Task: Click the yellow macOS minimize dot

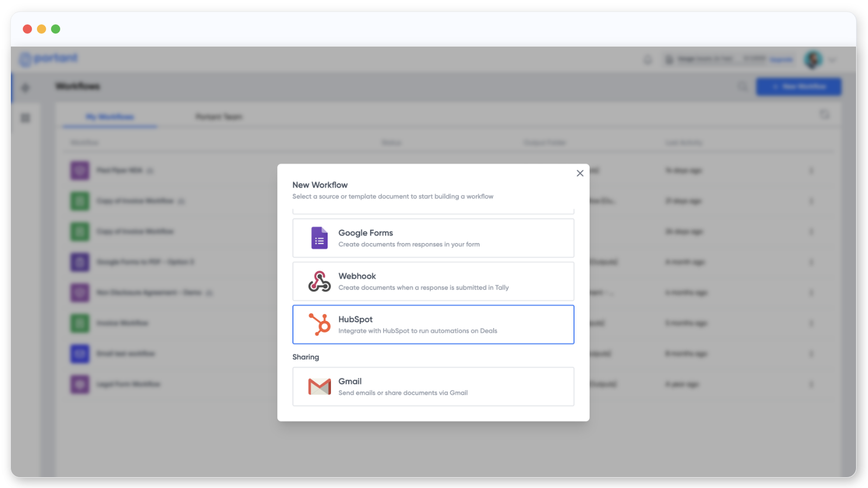Action: tap(41, 29)
